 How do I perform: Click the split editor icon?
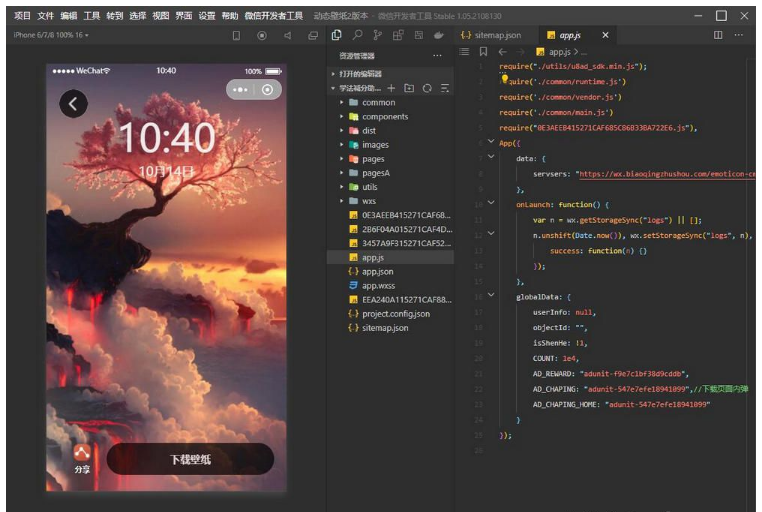click(x=718, y=35)
